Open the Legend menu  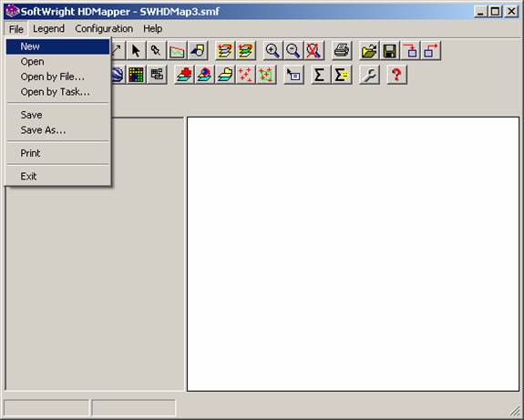coord(48,29)
